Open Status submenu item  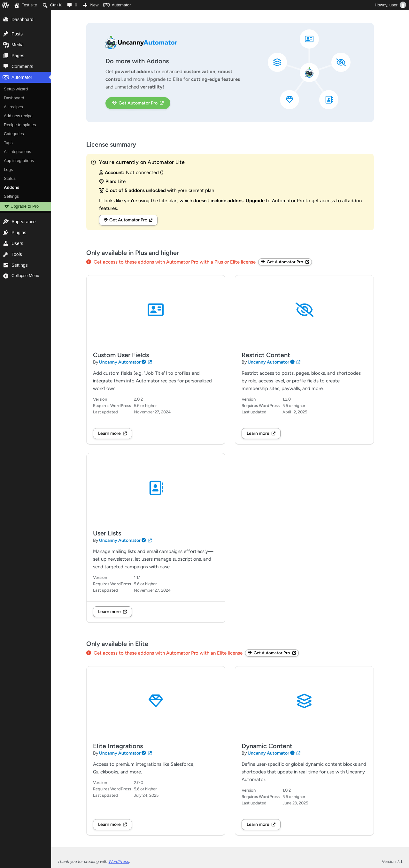[26, 178]
